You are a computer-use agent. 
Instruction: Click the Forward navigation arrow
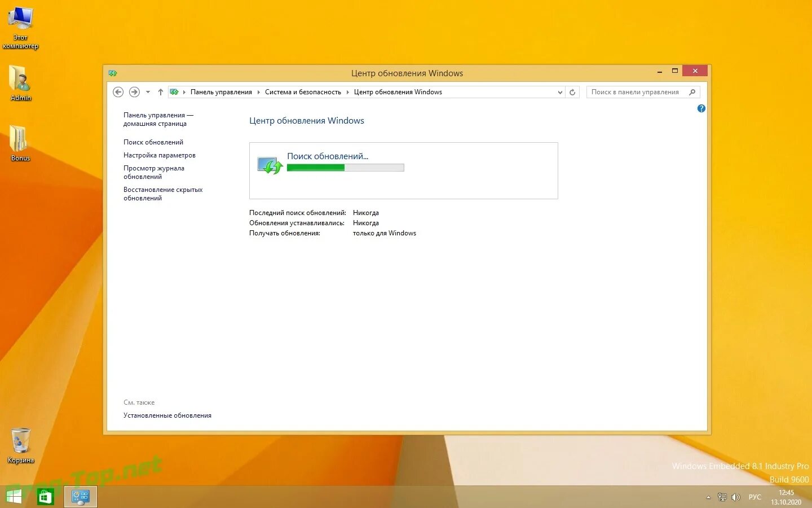pyautogui.click(x=134, y=92)
